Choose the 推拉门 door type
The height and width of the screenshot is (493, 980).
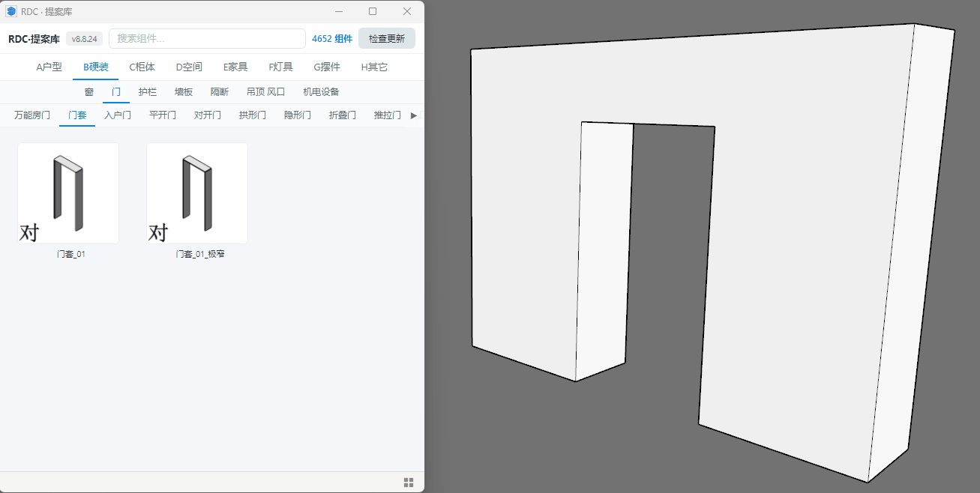(388, 115)
